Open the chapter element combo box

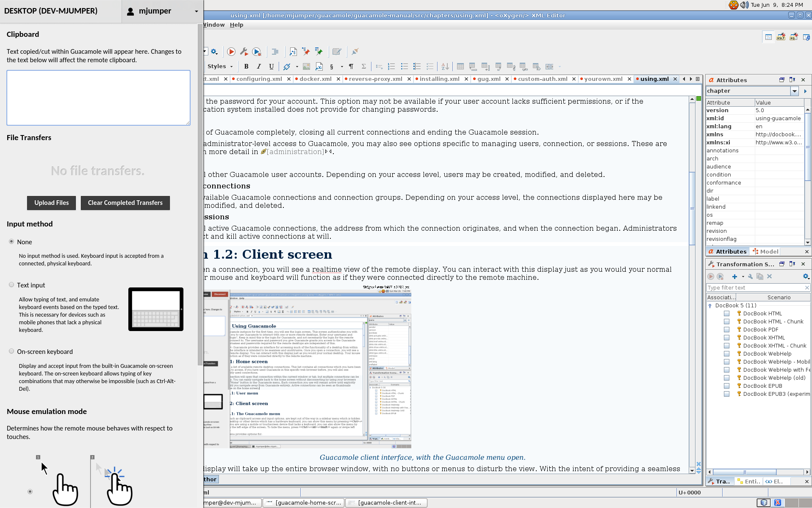[x=794, y=91]
